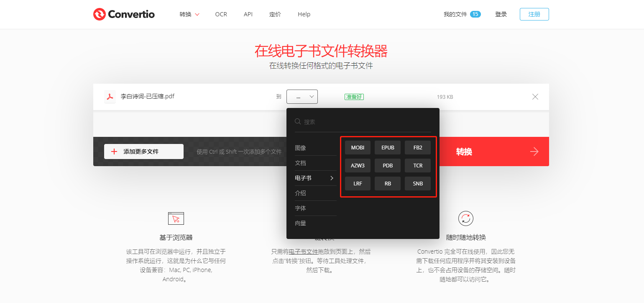Viewport: 644px width, 303px height.
Task: Click the arrow icon inside the 转换 button
Action: click(534, 151)
